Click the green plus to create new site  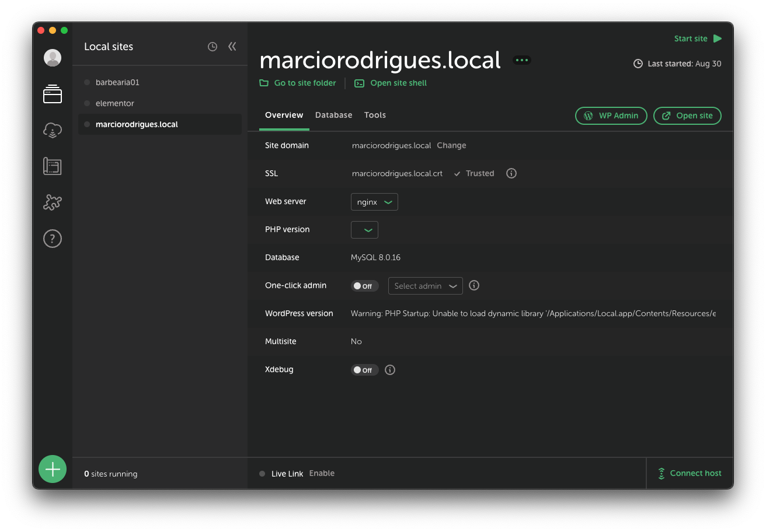pyautogui.click(x=52, y=468)
